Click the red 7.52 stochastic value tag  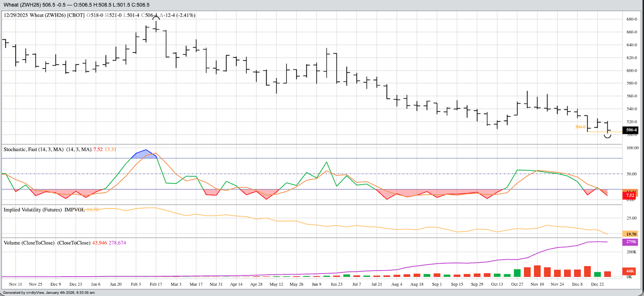pos(630,195)
